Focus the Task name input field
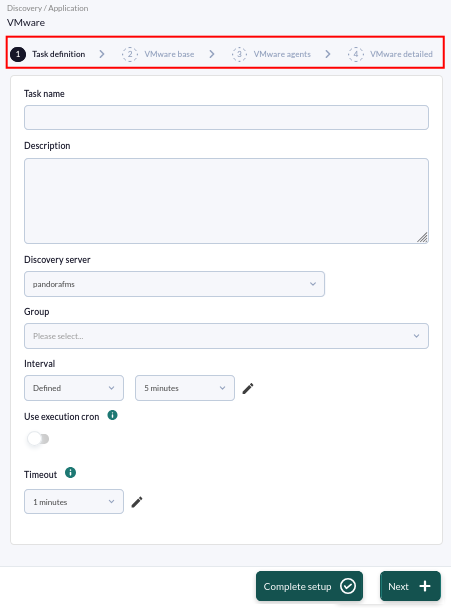This screenshot has height=608, width=451. [x=226, y=117]
